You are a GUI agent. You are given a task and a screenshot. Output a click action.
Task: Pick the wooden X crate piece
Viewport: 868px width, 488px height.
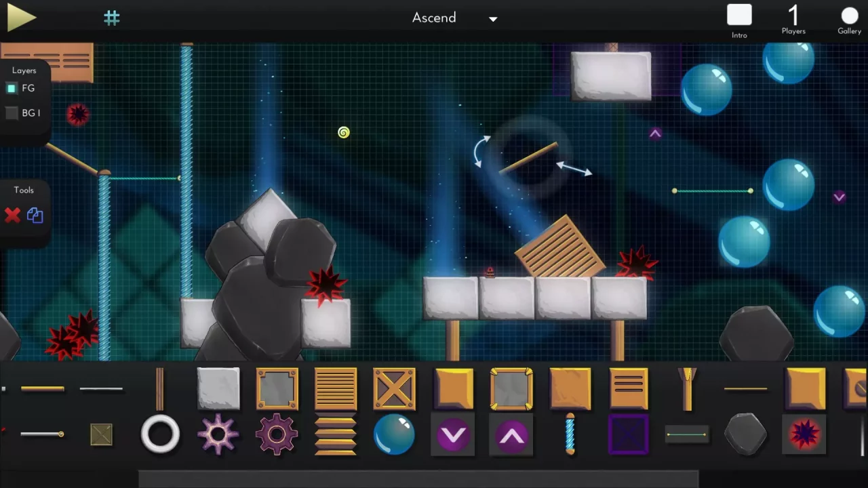coord(394,389)
